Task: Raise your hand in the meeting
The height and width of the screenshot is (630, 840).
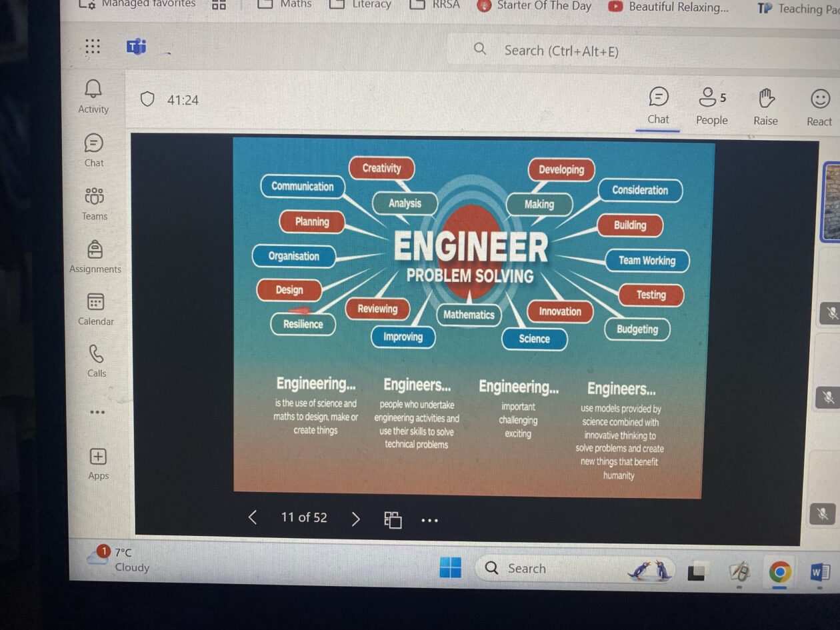Action: [766, 107]
